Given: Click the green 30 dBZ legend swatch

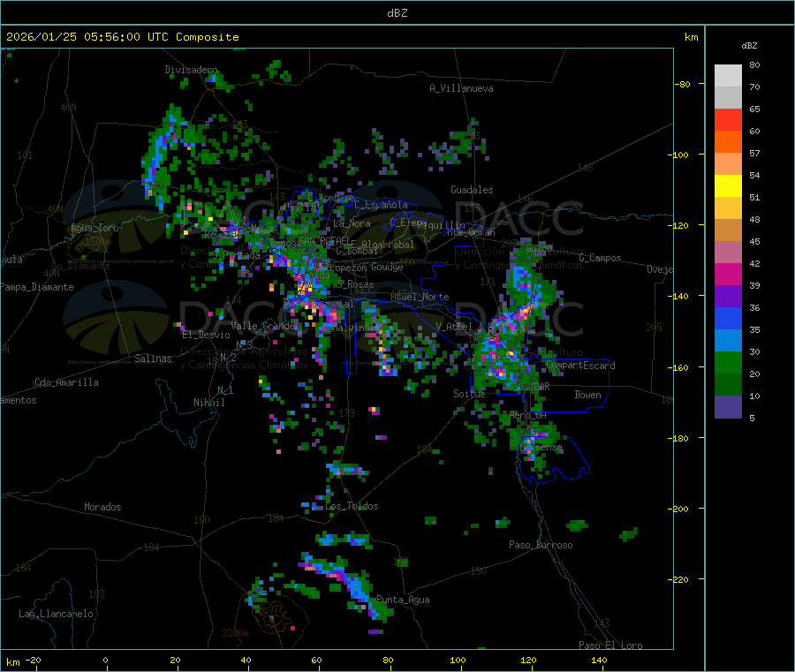Looking at the screenshot, I should [728, 362].
